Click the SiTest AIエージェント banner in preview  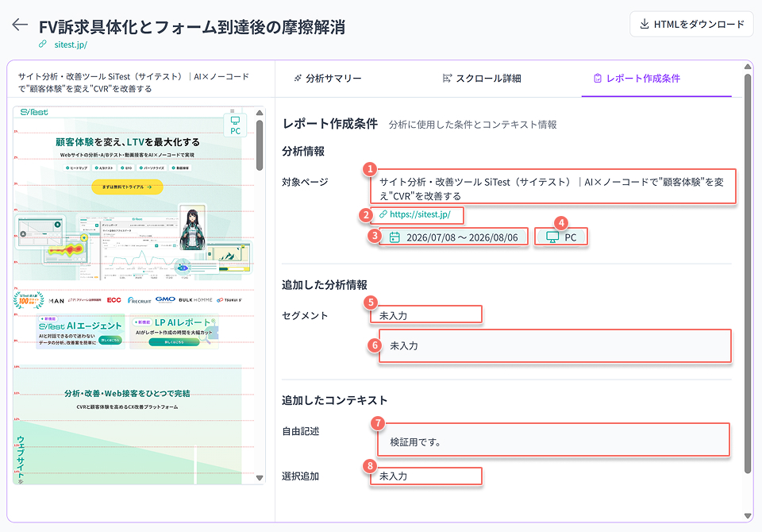coord(81,332)
